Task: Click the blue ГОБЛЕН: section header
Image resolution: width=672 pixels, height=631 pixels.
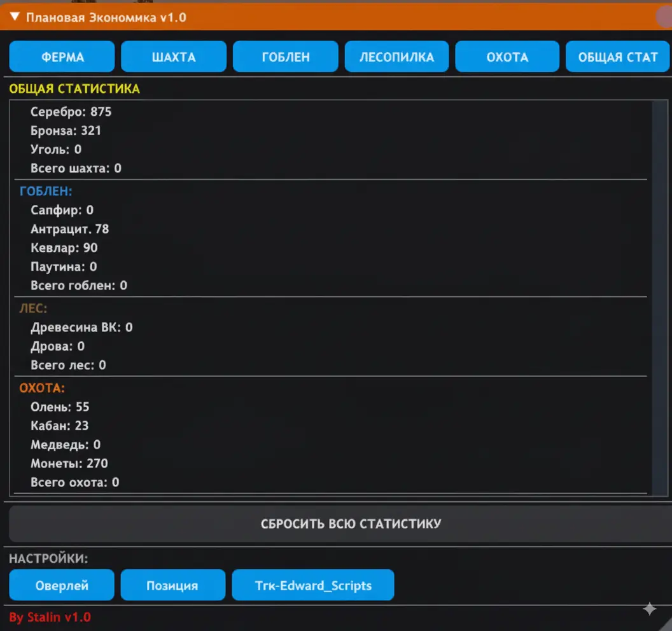Action: pos(46,191)
